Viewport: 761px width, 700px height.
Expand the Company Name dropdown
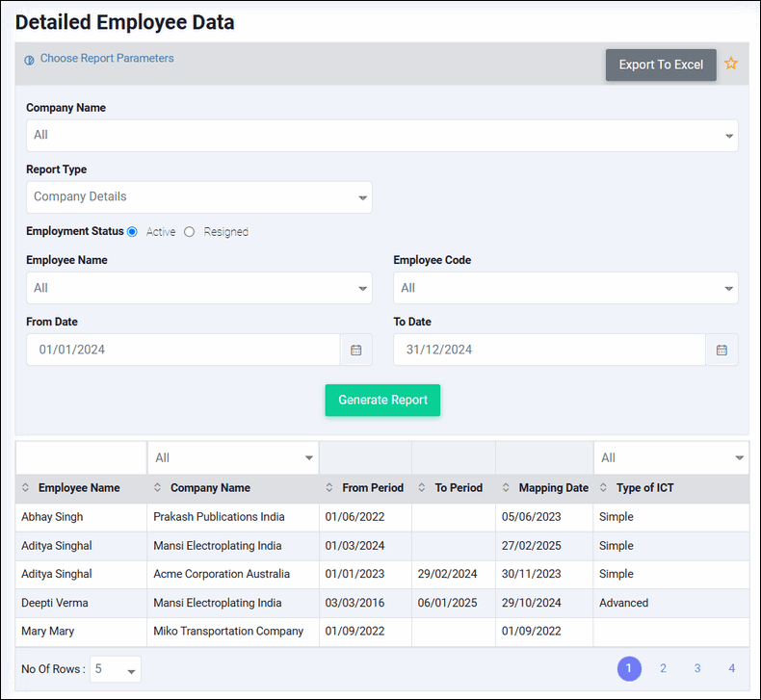(x=382, y=136)
